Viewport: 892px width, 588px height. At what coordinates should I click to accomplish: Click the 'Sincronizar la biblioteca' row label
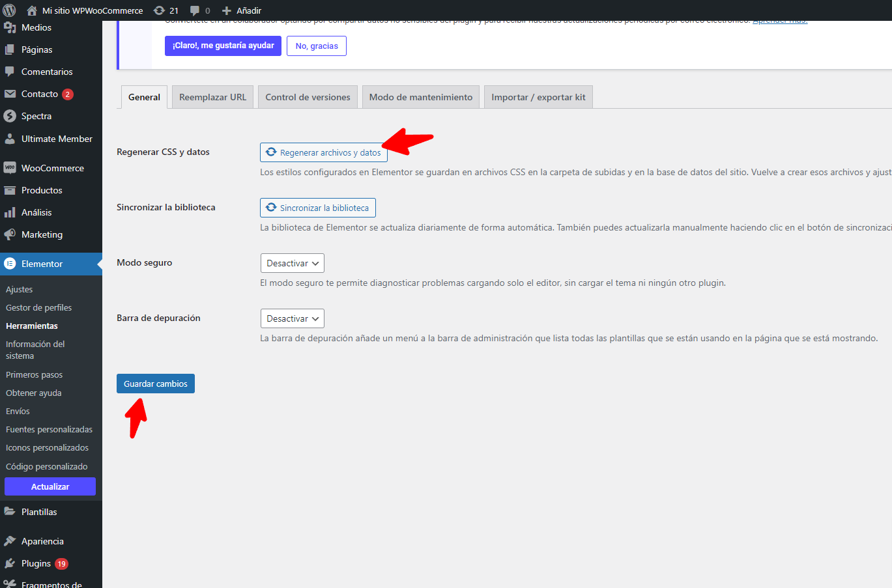tap(165, 207)
